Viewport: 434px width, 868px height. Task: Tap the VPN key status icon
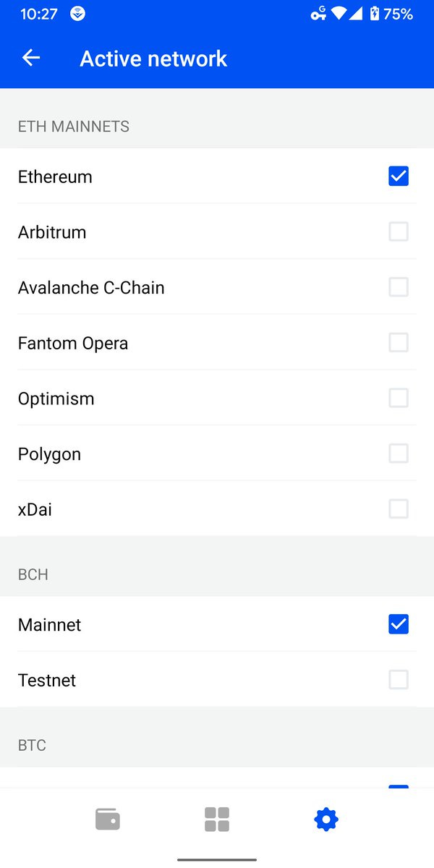(x=318, y=14)
